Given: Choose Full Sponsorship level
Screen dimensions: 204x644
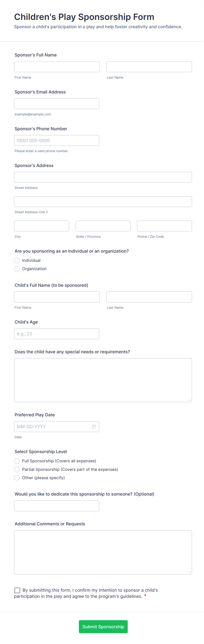Looking at the screenshot, I should [17, 461].
